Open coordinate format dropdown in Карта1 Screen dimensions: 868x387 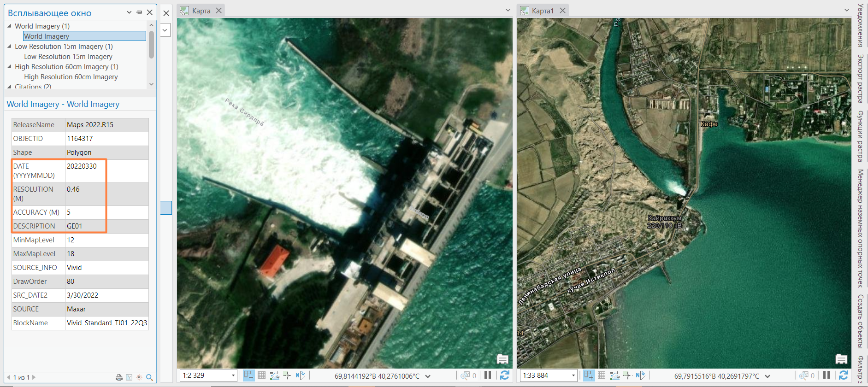tap(768, 376)
